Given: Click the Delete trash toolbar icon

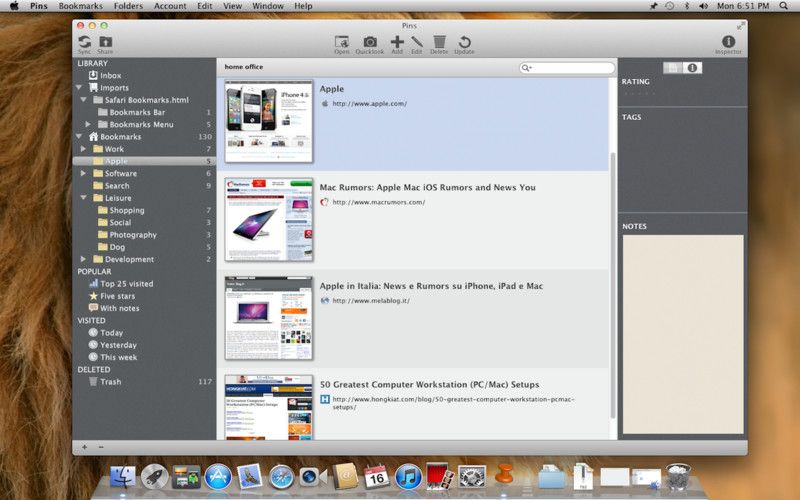Looking at the screenshot, I should 439,42.
